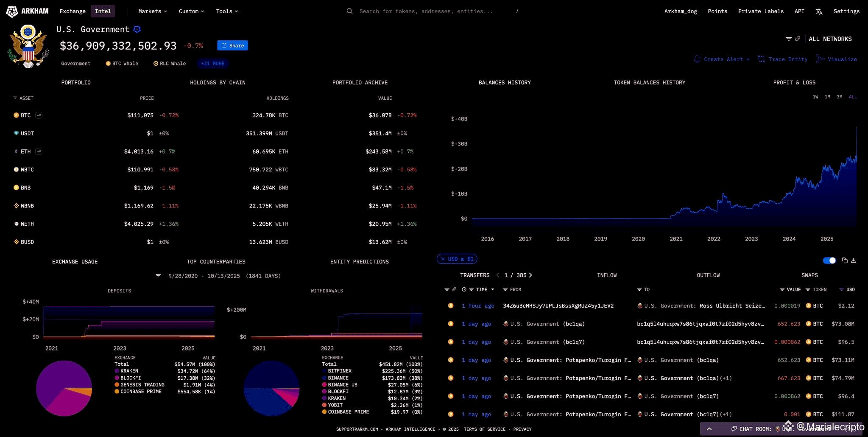Click the Arkham logo
This screenshot has height=437, width=868.
click(12, 11)
